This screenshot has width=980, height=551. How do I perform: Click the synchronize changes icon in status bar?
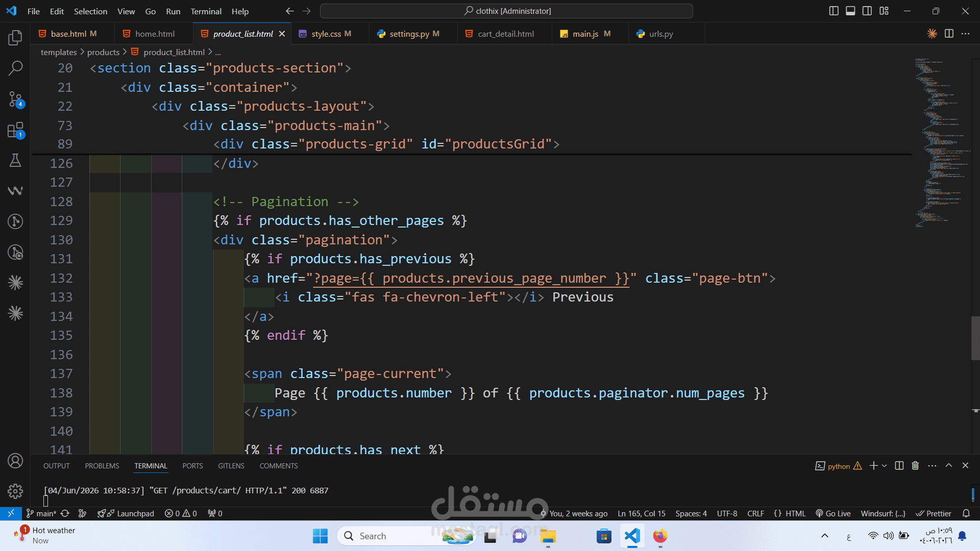click(x=65, y=513)
